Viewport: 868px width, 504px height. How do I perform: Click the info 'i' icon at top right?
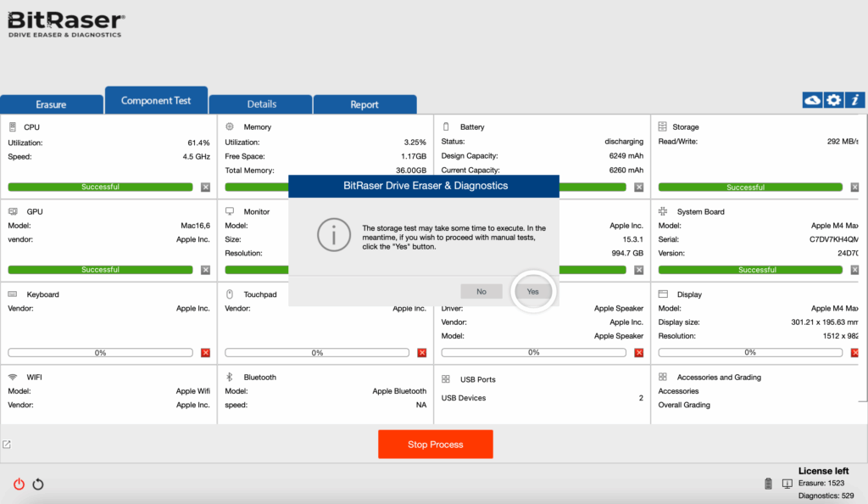(855, 100)
